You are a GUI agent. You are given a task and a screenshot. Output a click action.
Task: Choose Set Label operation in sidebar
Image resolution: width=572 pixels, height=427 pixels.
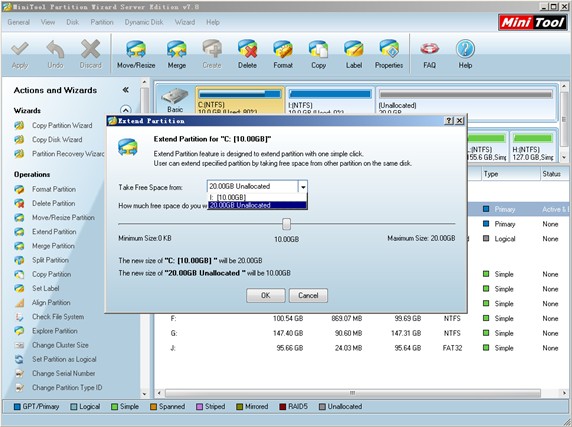(37, 288)
